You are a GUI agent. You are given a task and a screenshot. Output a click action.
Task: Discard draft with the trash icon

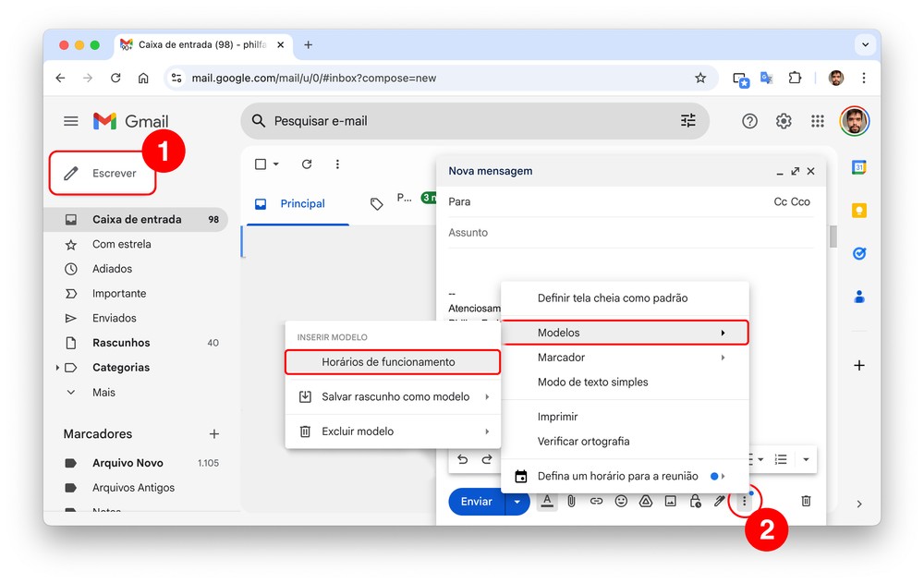tap(806, 501)
